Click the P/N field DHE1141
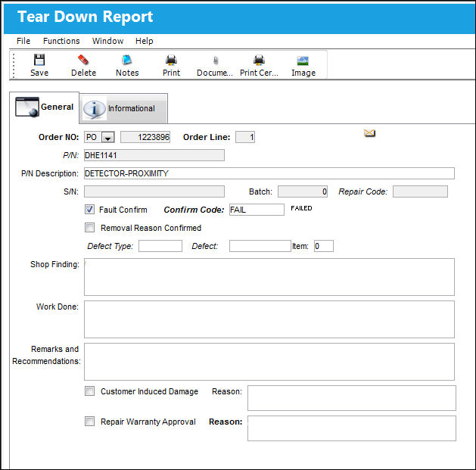476x470 pixels. point(154,155)
